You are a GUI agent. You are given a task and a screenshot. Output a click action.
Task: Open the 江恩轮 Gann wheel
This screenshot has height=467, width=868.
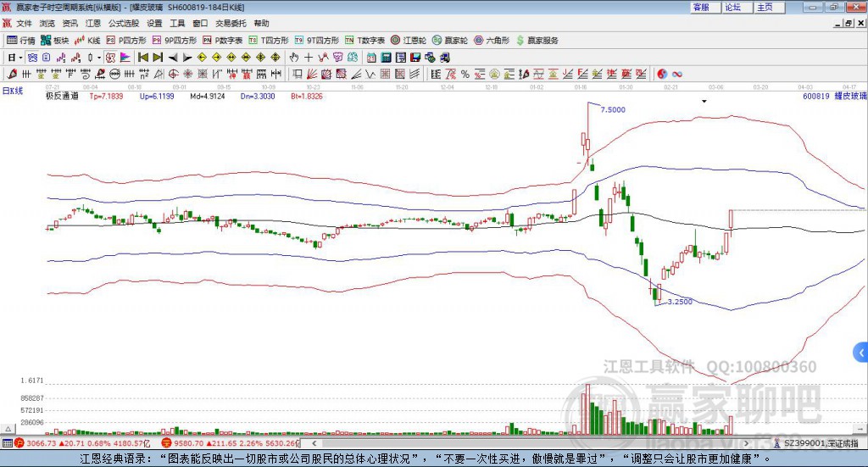click(x=409, y=41)
